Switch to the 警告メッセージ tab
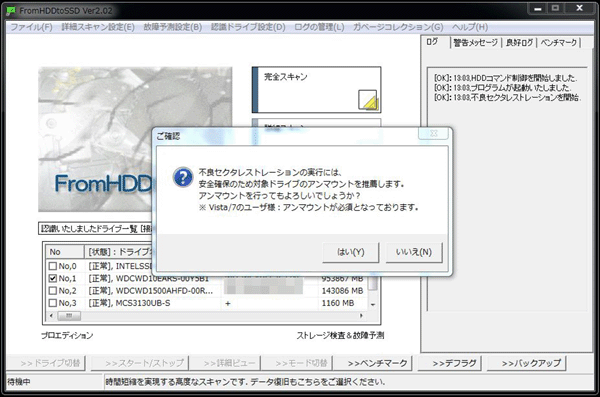600x397 pixels. (x=476, y=42)
